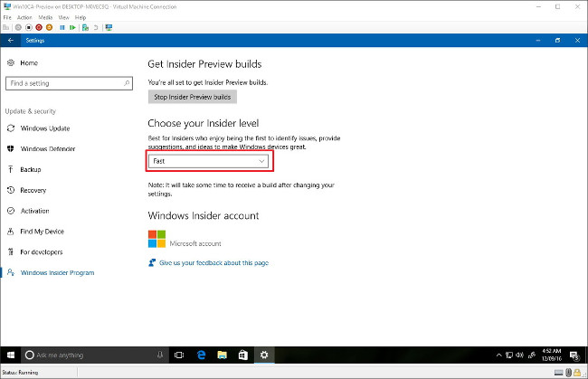
Task: Open the Media menu
Action: click(x=45, y=17)
